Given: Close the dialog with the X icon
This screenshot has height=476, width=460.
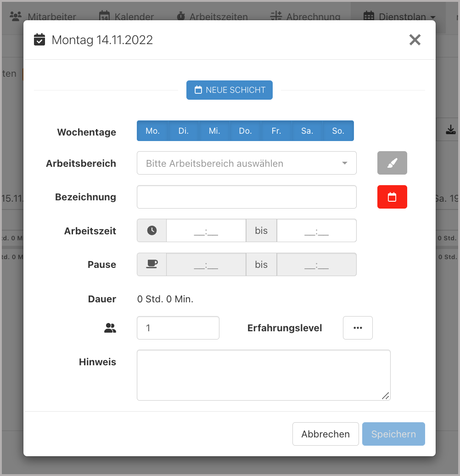Looking at the screenshot, I should 415,40.
